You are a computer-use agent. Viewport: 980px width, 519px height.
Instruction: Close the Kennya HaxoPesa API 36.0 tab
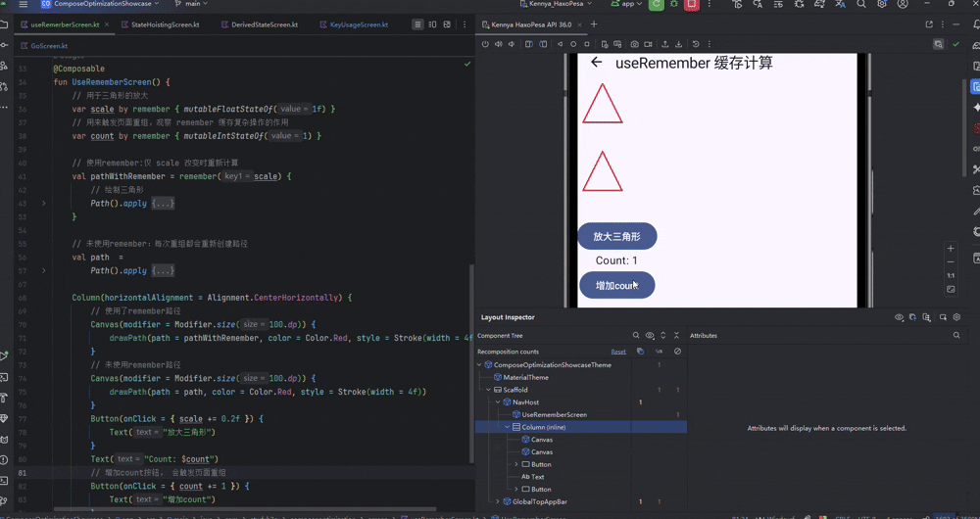579,25
